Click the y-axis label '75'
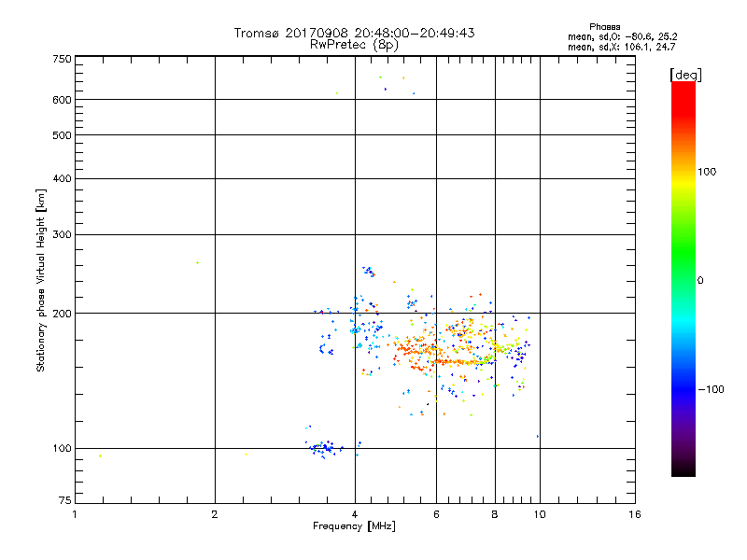This screenshot has height=560, width=747. pos(65,500)
